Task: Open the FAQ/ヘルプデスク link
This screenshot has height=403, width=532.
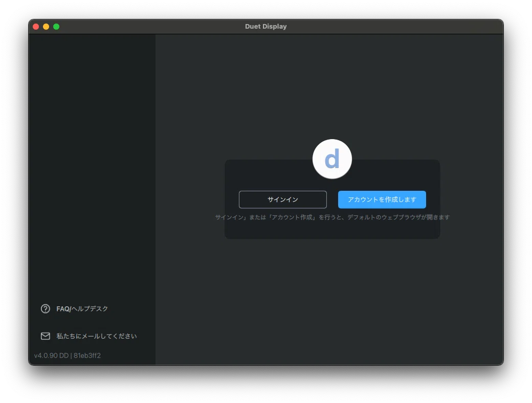Action: click(x=82, y=309)
